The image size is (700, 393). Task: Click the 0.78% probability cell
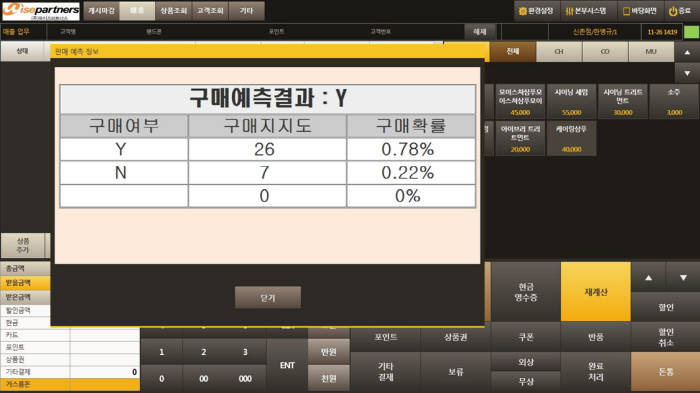click(411, 150)
